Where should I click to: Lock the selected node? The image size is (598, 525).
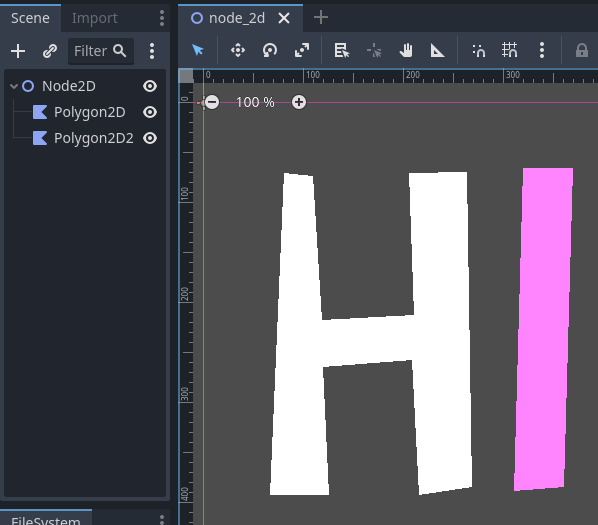click(x=582, y=50)
